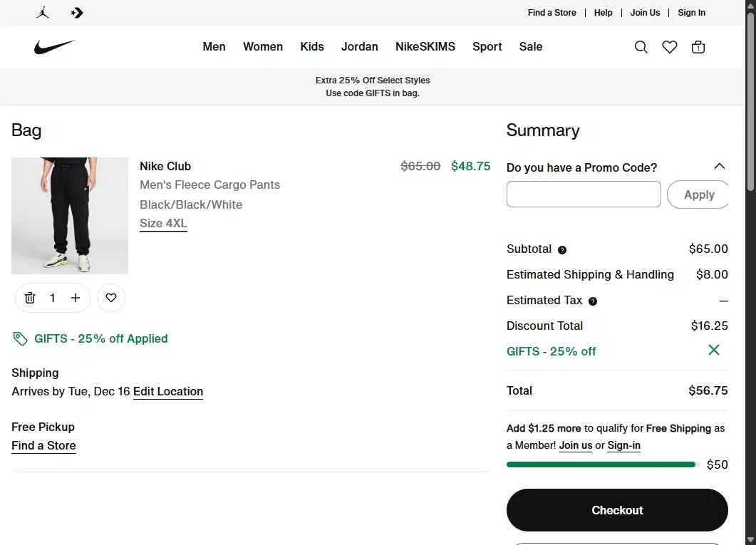Click the Extra 25% Off promo banner
This screenshot has width=756, height=545.
point(373,87)
